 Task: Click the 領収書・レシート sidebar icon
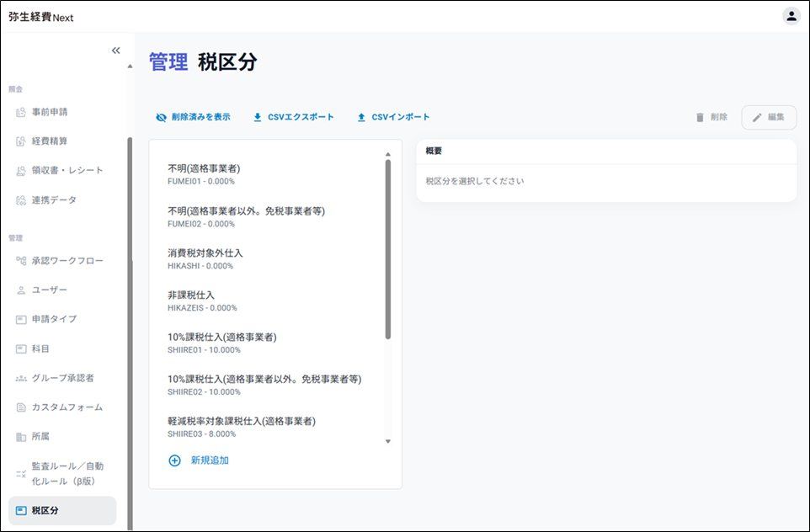[21, 170]
